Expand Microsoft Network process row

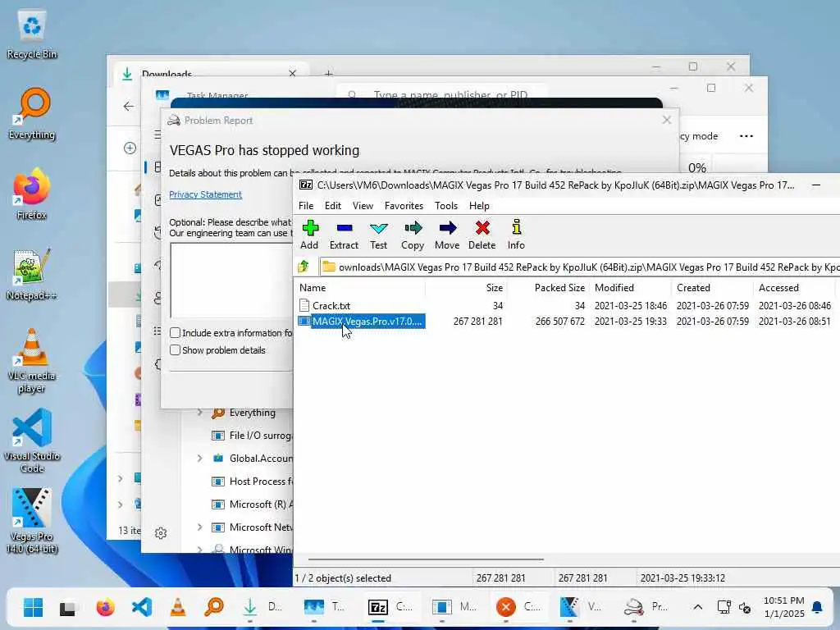tap(200, 527)
